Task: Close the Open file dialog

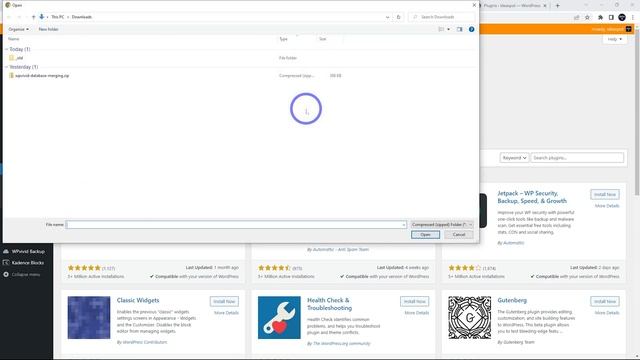Action: click(474, 5)
